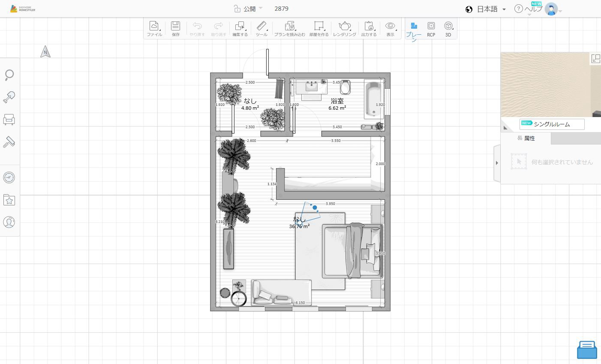Screen dimensions: 601x364
Task: Open the 表示 eye display options
Action: 390,28
